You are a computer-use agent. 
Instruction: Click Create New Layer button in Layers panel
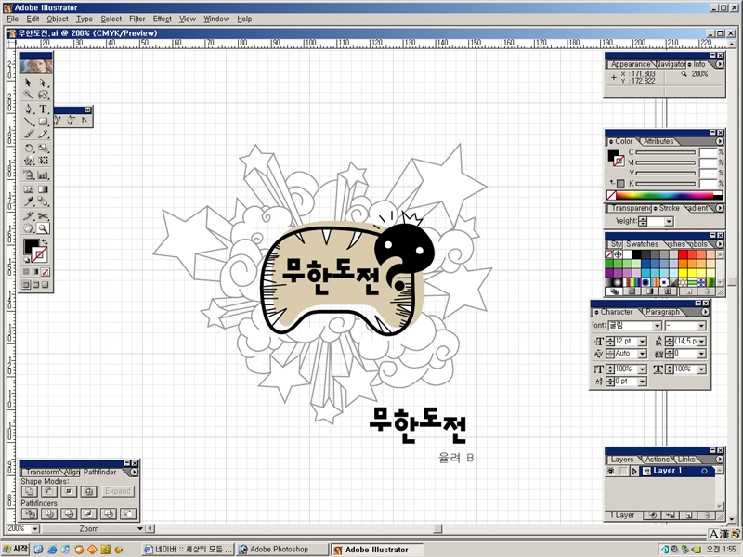click(x=689, y=515)
